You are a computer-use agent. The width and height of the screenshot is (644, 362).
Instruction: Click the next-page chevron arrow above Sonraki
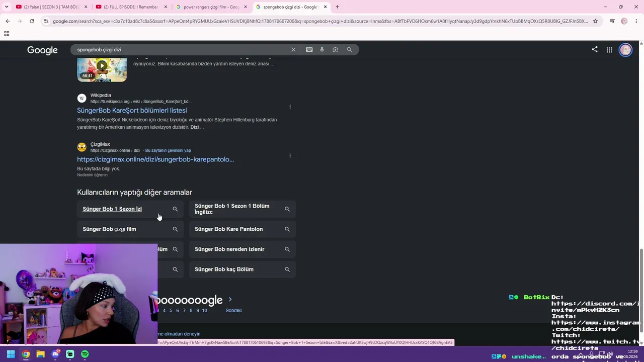[x=230, y=300]
